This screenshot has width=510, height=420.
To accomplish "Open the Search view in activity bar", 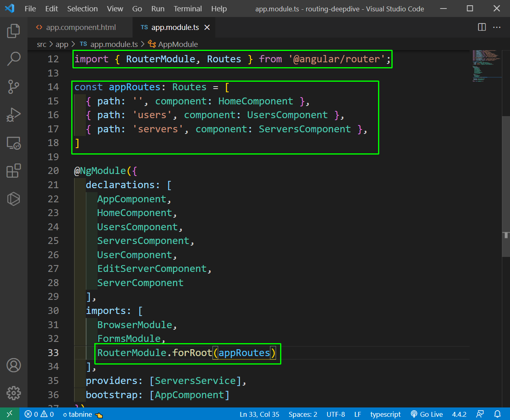I will point(14,59).
